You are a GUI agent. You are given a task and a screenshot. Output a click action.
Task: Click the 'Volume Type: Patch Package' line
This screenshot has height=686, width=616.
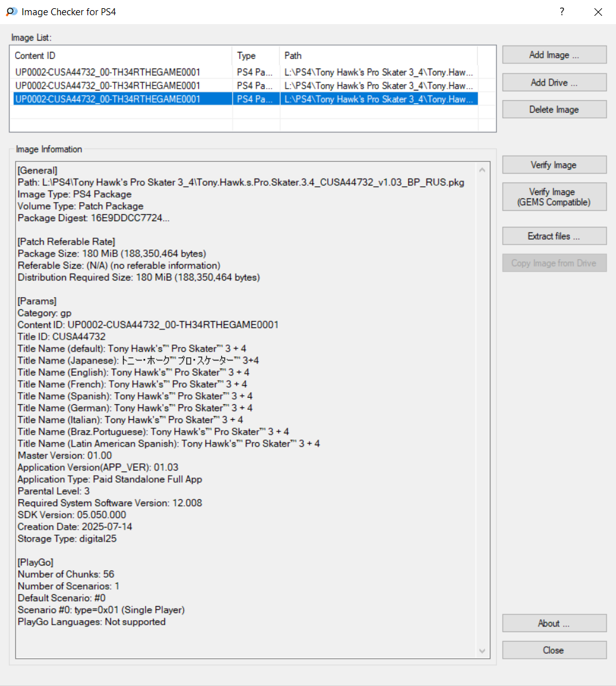coord(80,206)
